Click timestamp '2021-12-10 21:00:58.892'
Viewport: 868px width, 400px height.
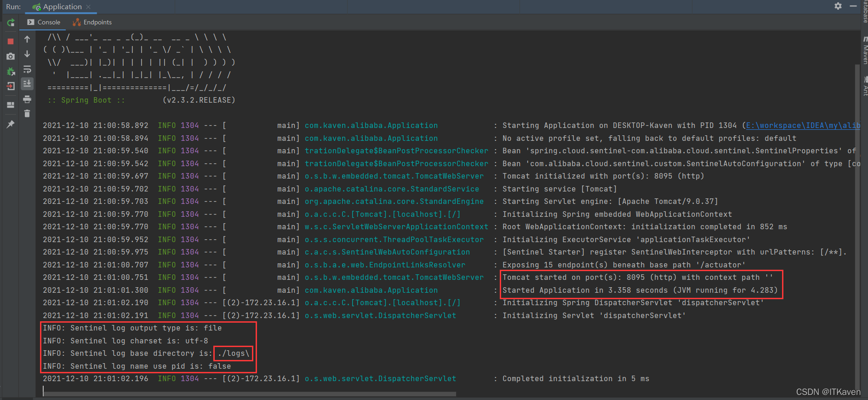[x=96, y=126]
